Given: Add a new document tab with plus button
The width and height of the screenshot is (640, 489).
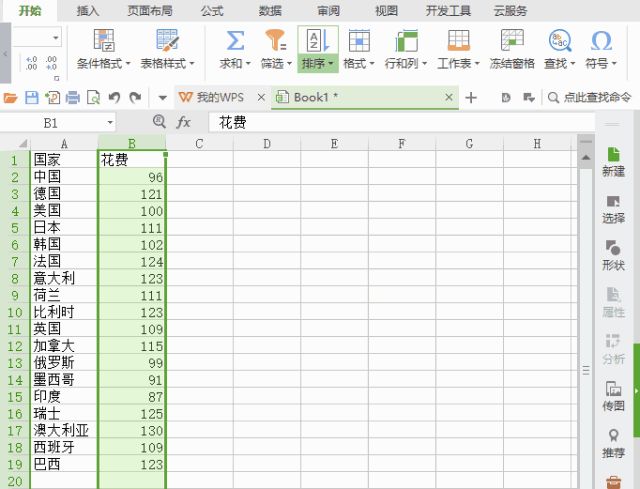Looking at the screenshot, I should [x=471, y=98].
